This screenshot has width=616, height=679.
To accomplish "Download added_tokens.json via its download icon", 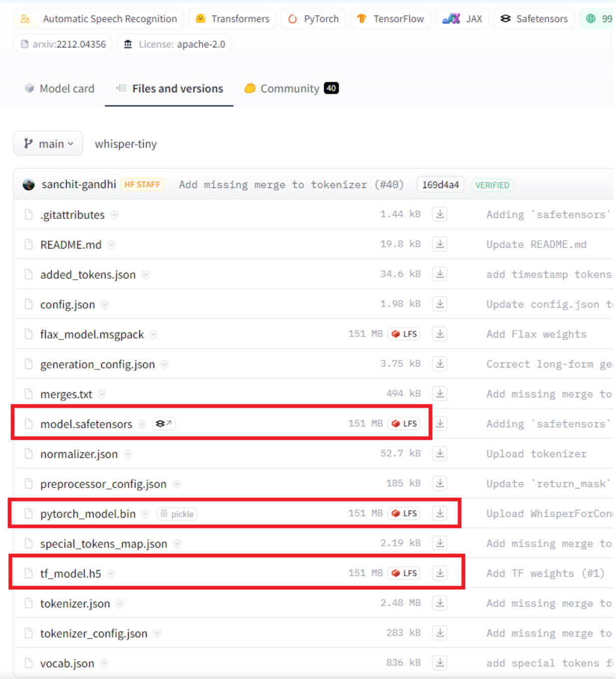I will click(440, 274).
